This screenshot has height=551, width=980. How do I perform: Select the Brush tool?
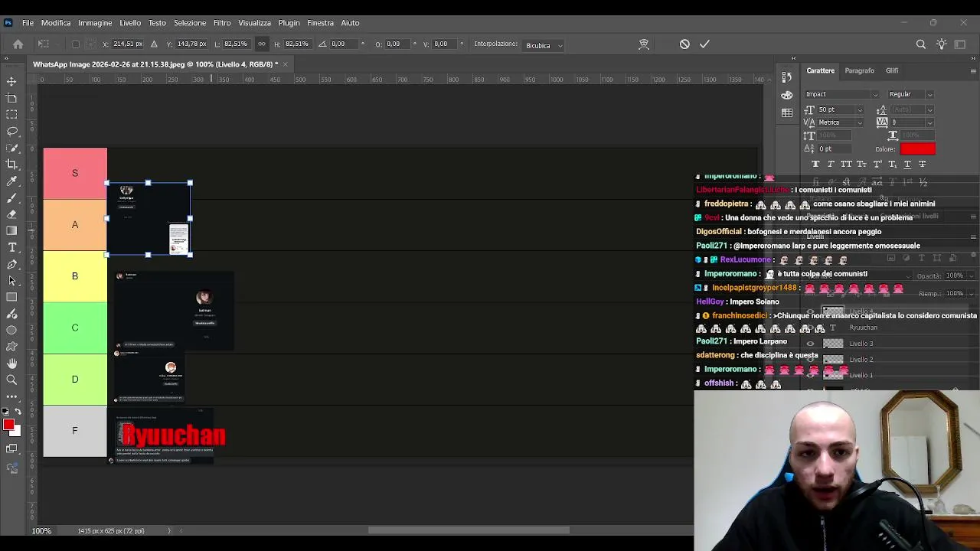click(x=11, y=198)
